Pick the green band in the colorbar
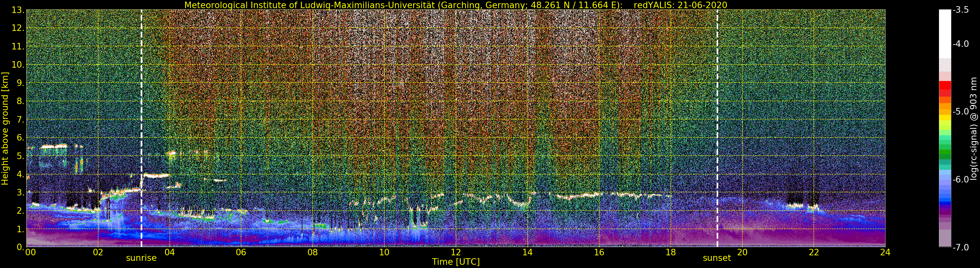The height and width of the screenshot is (268, 980). click(945, 154)
